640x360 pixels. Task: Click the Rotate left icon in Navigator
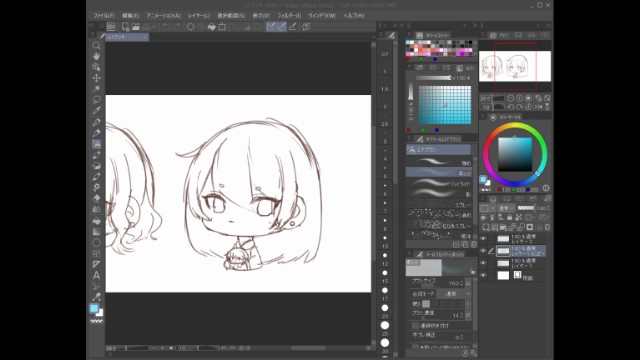coord(511,107)
